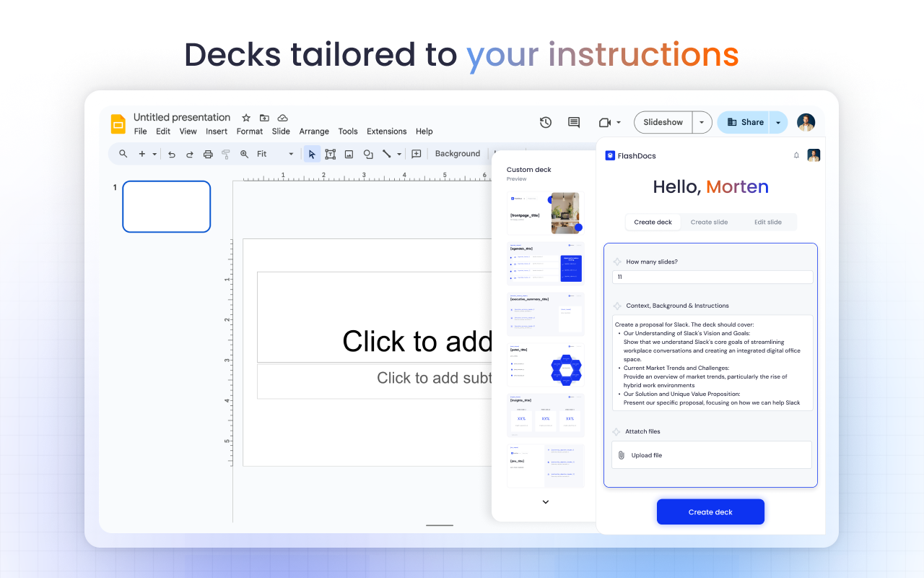Viewport: 924px width, 578px height.
Task: Collapse the Custom deck preview chevron
Action: 545,501
